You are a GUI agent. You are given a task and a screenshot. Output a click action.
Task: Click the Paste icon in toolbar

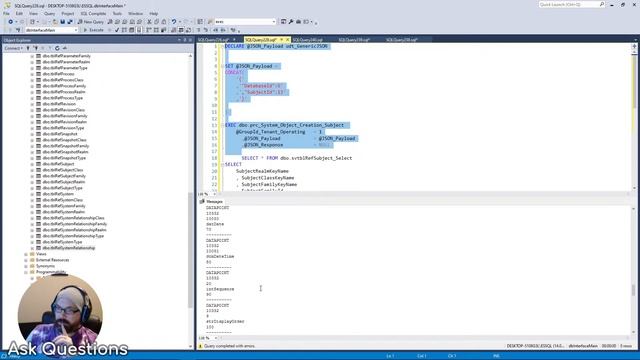pyautogui.click(x=164, y=22)
